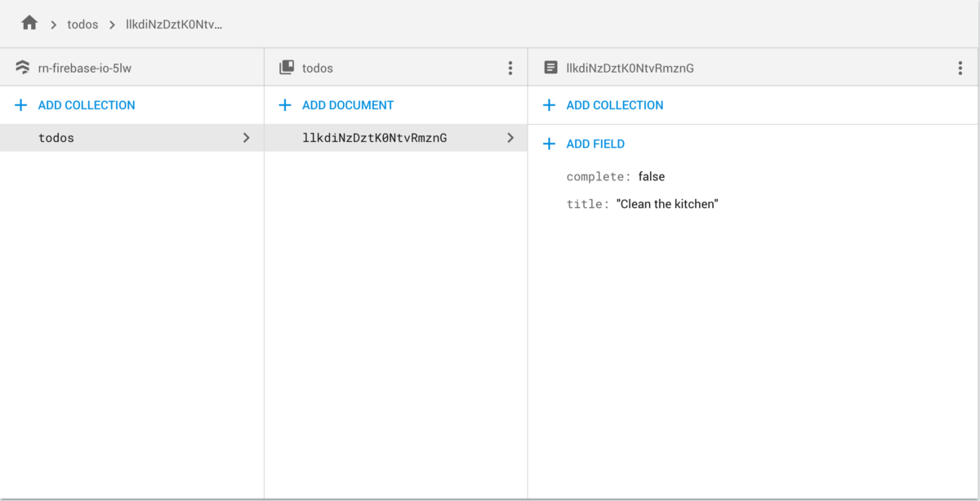Select the llkdiNzDztK0NtvRmznG document header title
The height and width of the screenshot is (501, 980).
tap(630, 69)
